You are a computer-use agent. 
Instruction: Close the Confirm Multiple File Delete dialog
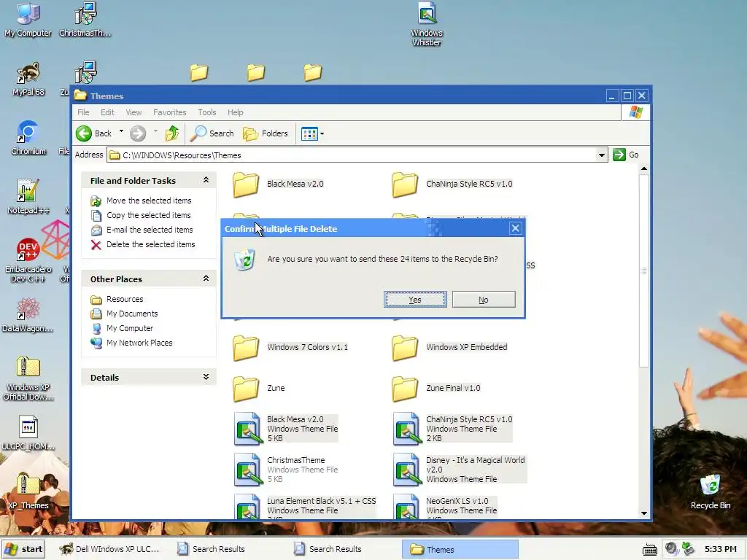pos(516,228)
